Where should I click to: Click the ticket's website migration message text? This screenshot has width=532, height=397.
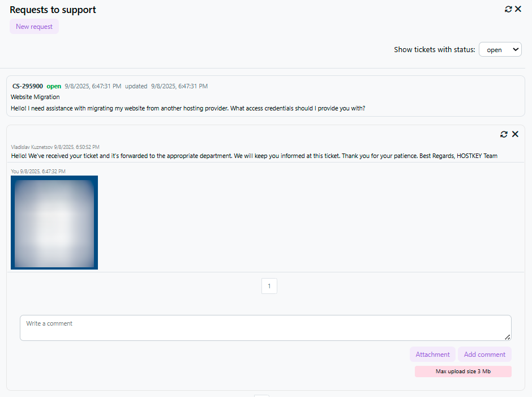188,108
